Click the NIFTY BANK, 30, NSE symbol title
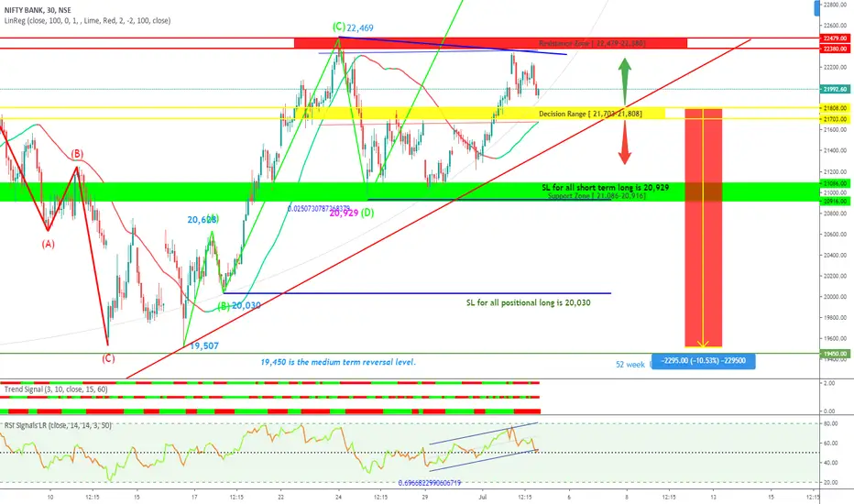The height and width of the screenshot is (504, 854). (x=38, y=10)
